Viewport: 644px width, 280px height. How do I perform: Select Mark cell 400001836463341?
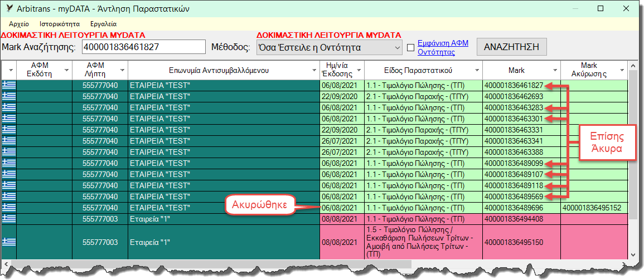(x=521, y=141)
